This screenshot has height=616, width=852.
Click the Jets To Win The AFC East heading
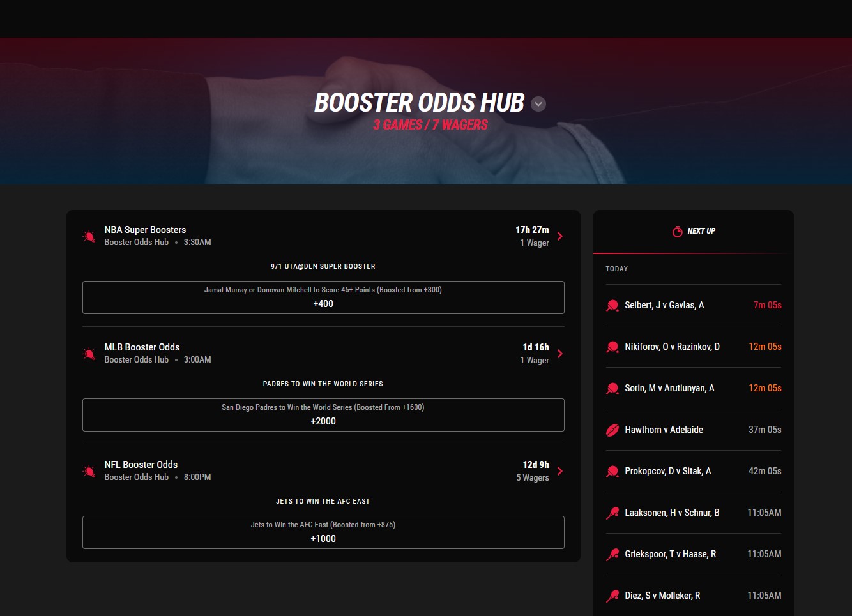pyautogui.click(x=323, y=501)
